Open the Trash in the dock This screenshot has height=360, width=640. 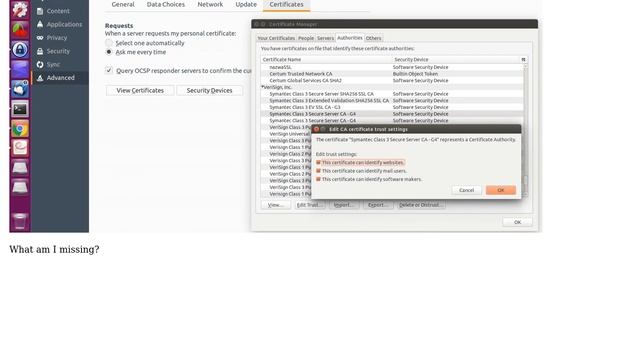point(20,220)
